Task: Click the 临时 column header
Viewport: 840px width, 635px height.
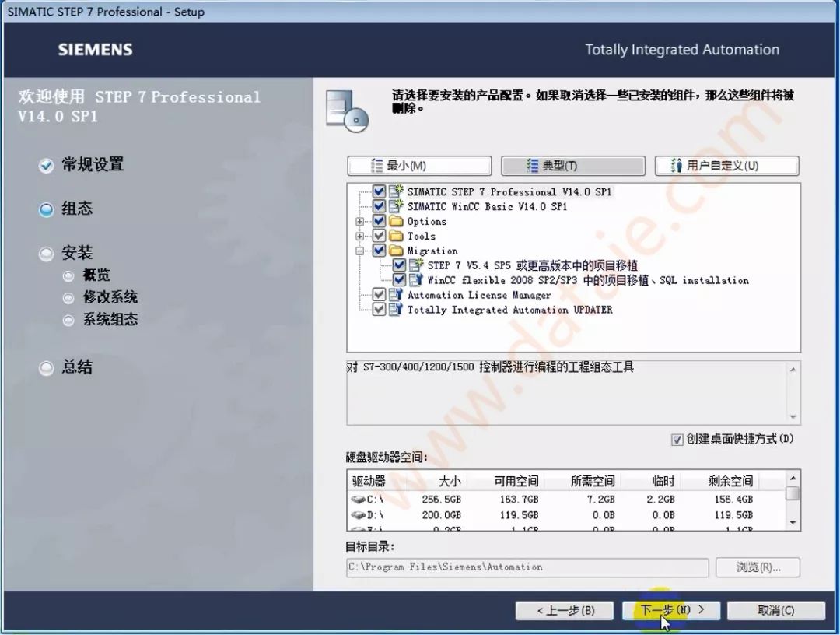Action: [663, 481]
